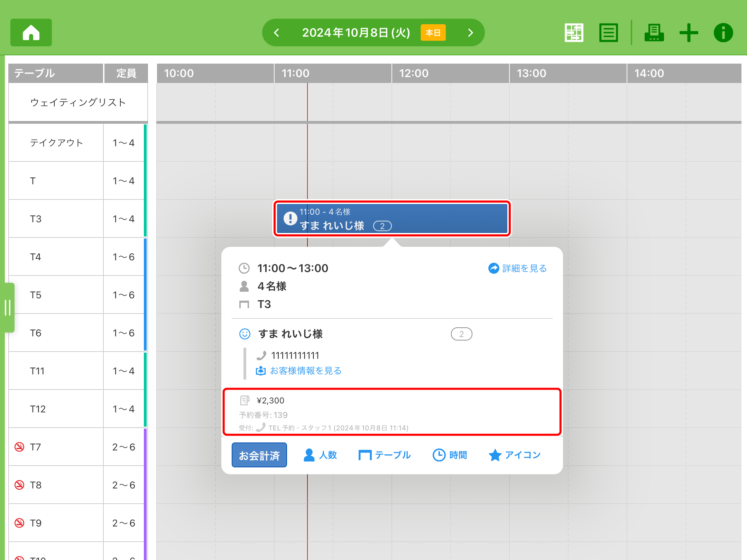Click the Icon (アイコン) star option

point(515,455)
